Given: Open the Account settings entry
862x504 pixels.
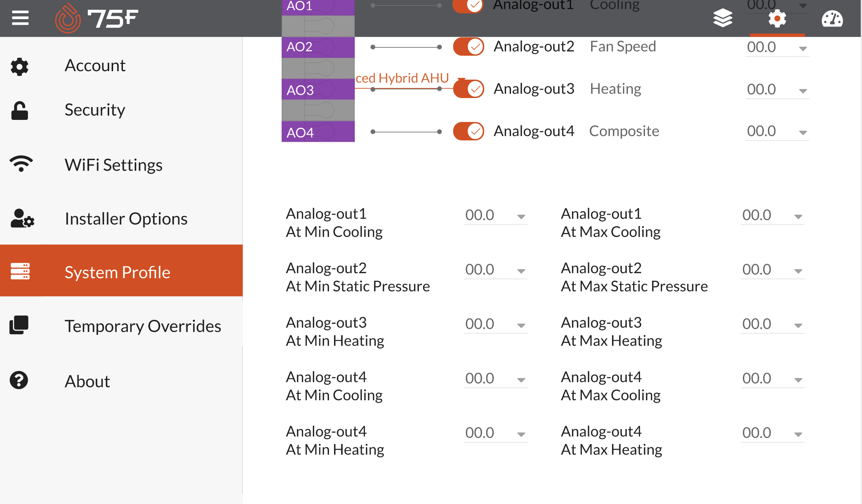Looking at the screenshot, I should tap(95, 65).
